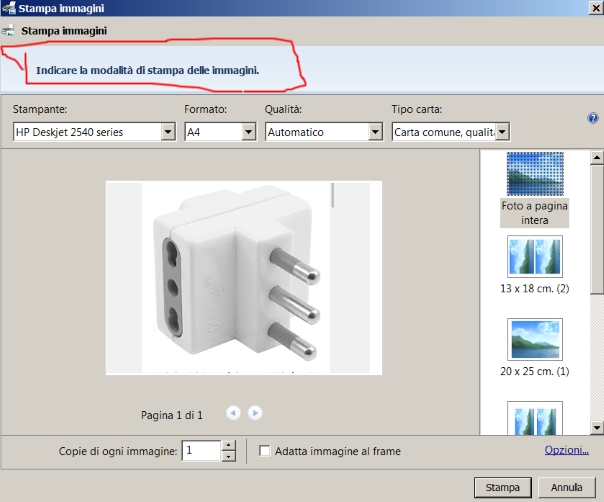This screenshot has width=604, height=502.
Task: Select the last visible layout thumbnail at bottom
Action: pyautogui.click(x=535, y=419)
